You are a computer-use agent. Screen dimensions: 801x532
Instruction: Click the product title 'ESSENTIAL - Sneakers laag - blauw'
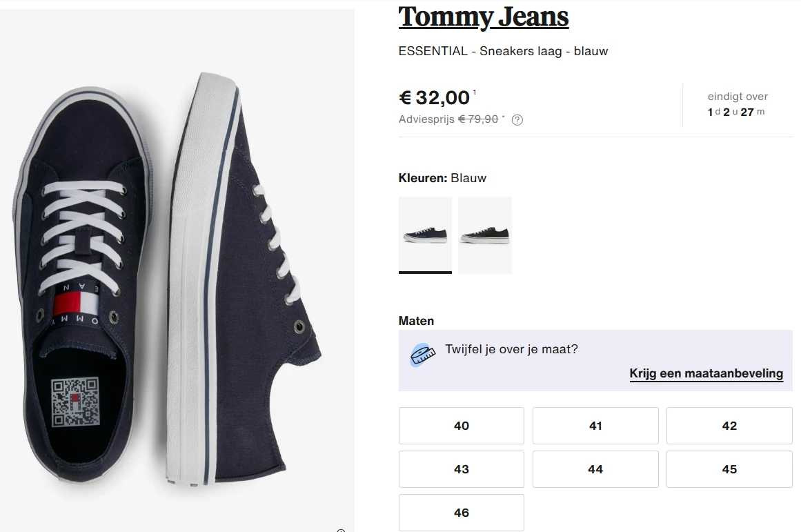(503, 50)
